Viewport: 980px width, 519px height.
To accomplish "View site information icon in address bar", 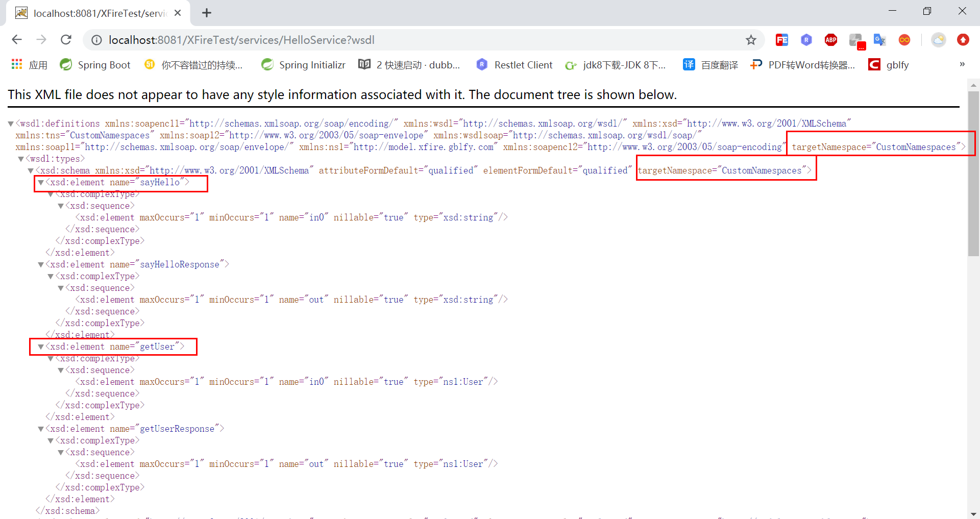I will [x=96, y=40].
